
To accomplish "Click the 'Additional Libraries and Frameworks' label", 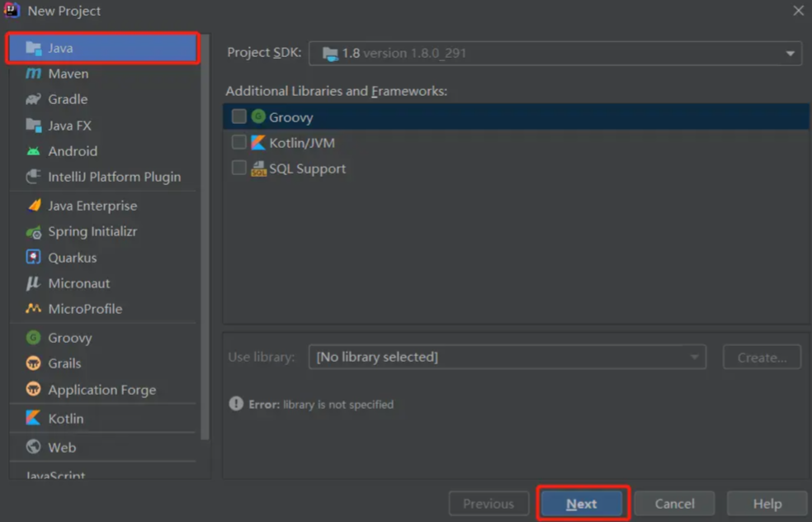I will (x=337, y=91).
